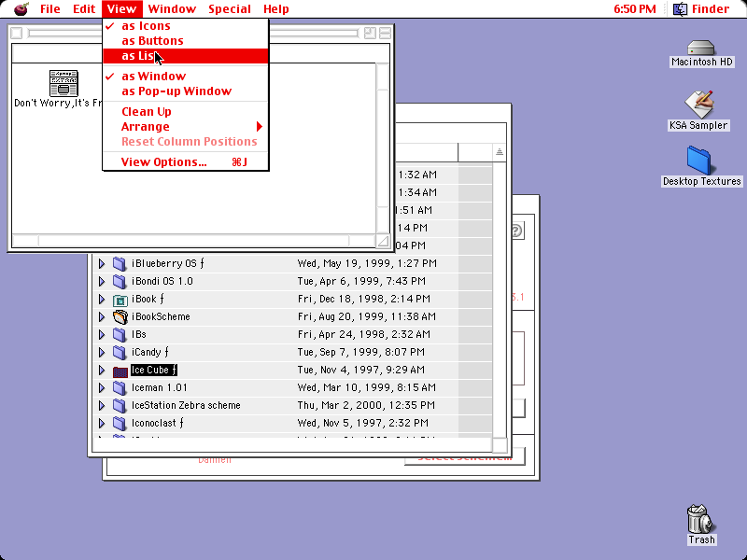The height and width of the screenshot is (560, 747).
Task: Select Clean Up in View menu
Action: click(186, 112)
